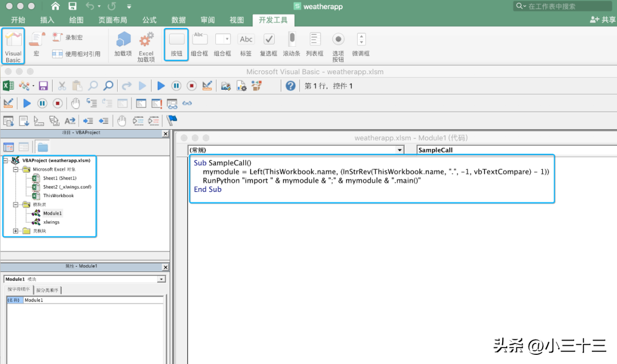The width and height of the screenshot is (617, 364).
Task: Open Locals window icon in debug toolbar
Action: tap(141, 103)
